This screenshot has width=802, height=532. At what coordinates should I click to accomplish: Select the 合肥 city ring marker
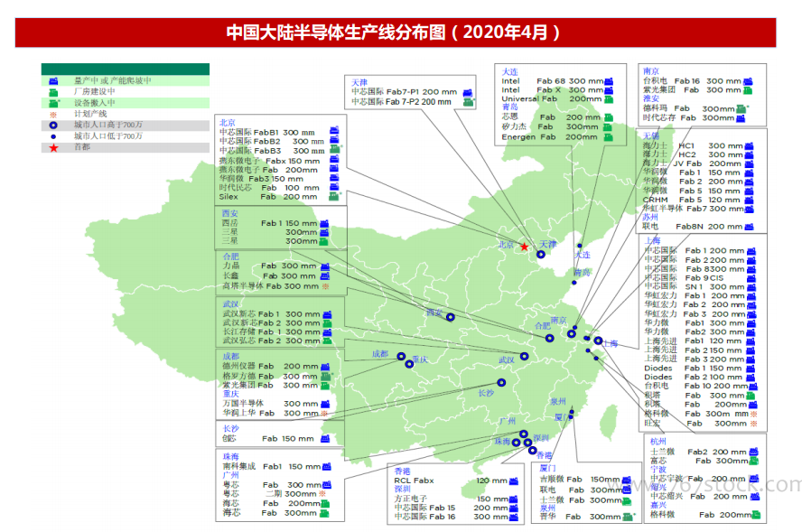pos(549,338)
